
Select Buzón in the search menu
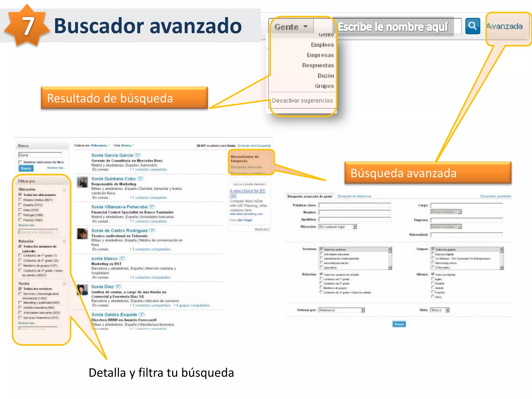pos(326,76)
